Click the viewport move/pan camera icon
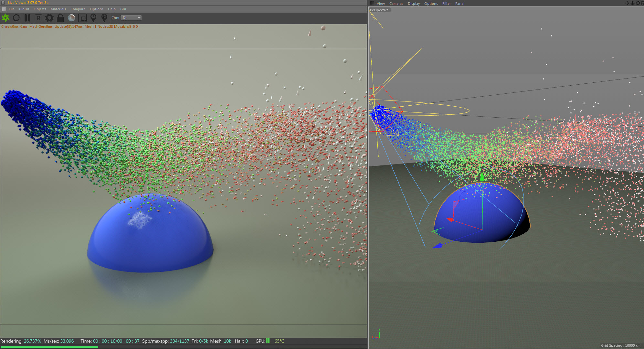Image resolution: width=644 pixels, height=349 pixels. pos(627,3)
